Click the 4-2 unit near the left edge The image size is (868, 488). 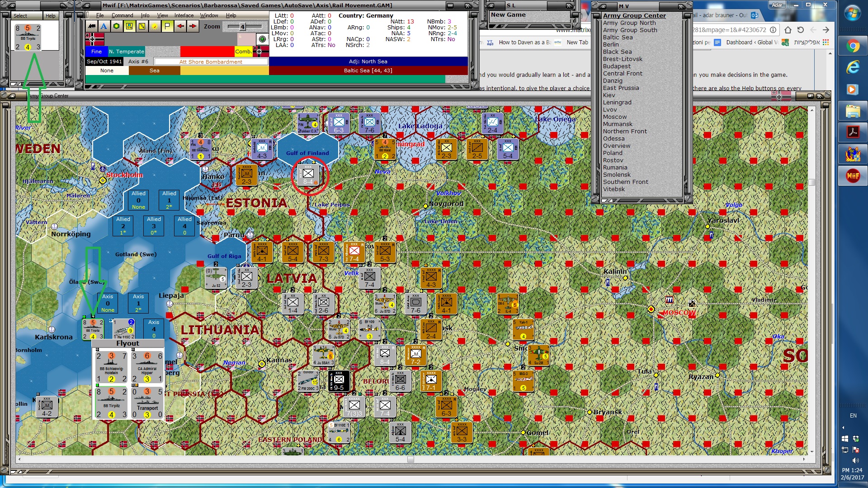(x=47, y=407)
